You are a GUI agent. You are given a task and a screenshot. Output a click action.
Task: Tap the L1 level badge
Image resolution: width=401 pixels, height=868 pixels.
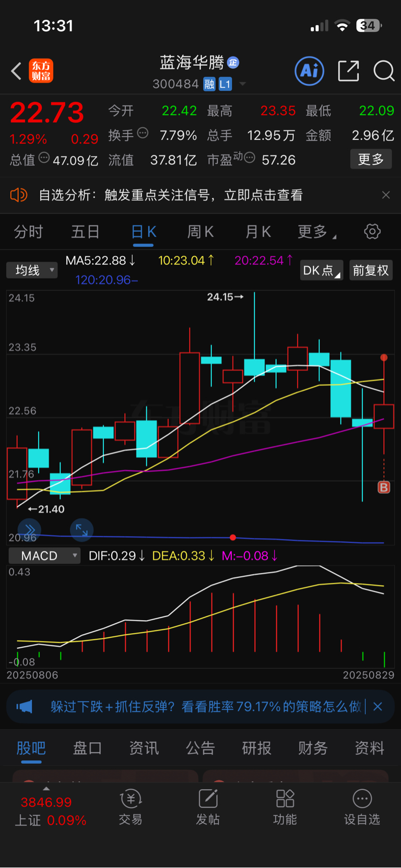pos(225,84)
